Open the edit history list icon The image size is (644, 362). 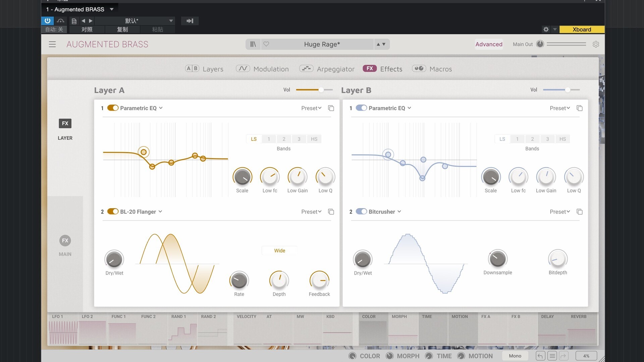click(552, 356)
